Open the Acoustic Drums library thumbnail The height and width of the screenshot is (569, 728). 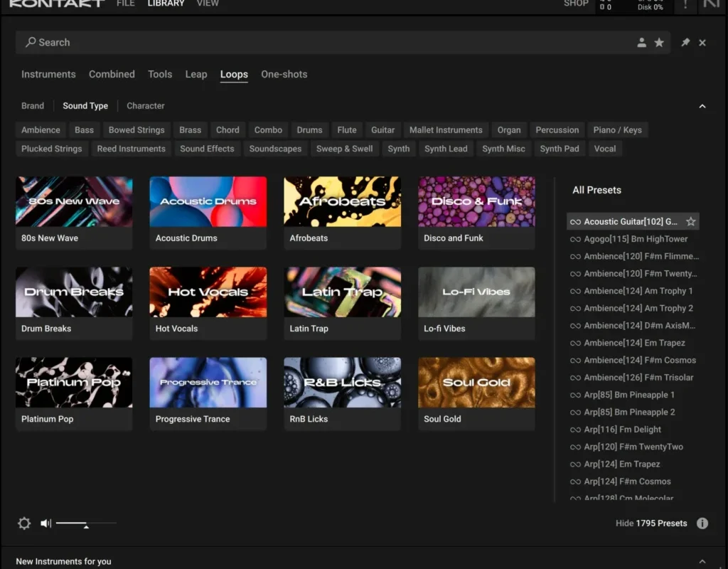pyautogui.click(x=208, y=213)
